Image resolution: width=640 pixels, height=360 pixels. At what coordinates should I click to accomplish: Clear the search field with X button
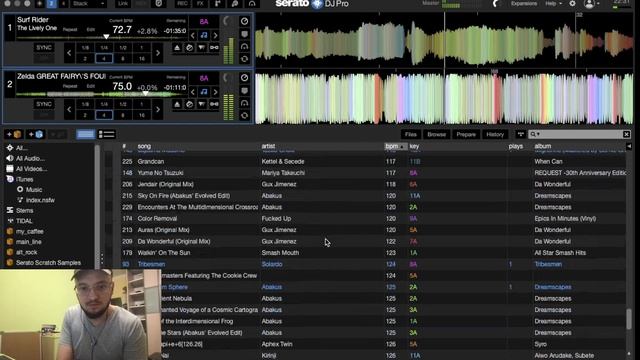(x=627, y=134)
